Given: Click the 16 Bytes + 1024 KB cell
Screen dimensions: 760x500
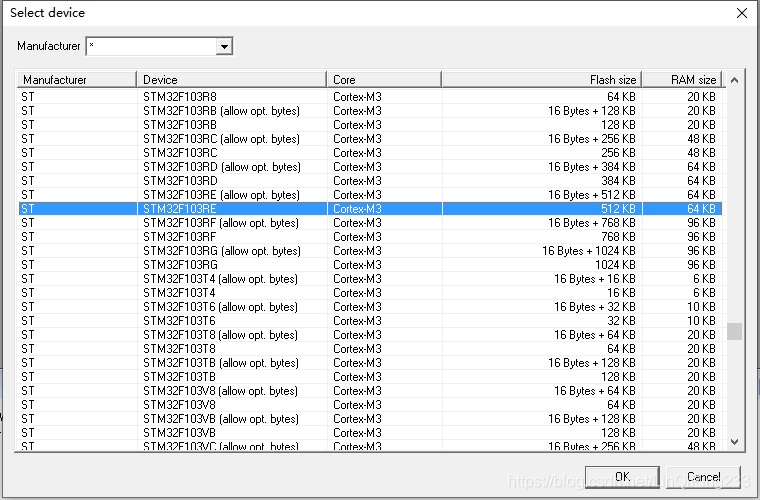Looking at the screenshot, I should [588, 251].
